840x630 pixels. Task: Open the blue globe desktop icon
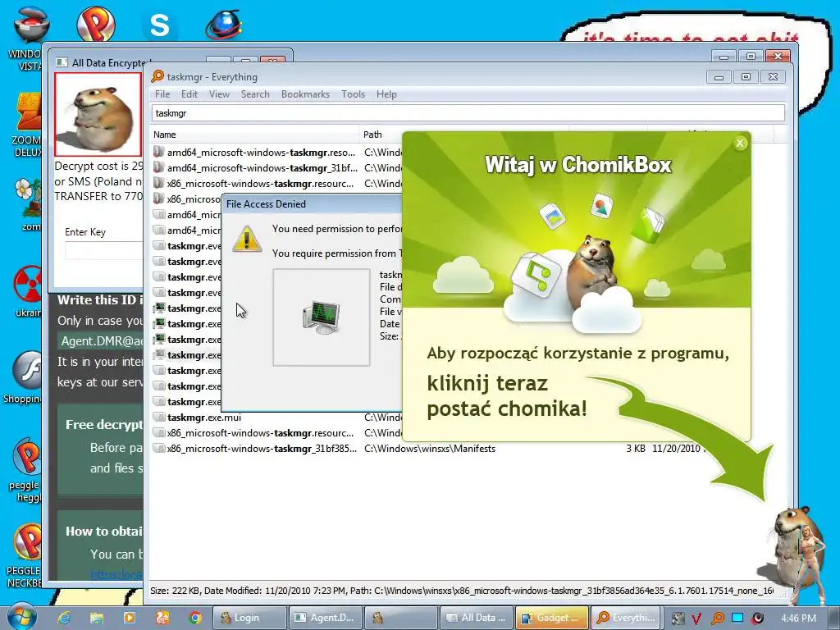[x=224, y=25]
